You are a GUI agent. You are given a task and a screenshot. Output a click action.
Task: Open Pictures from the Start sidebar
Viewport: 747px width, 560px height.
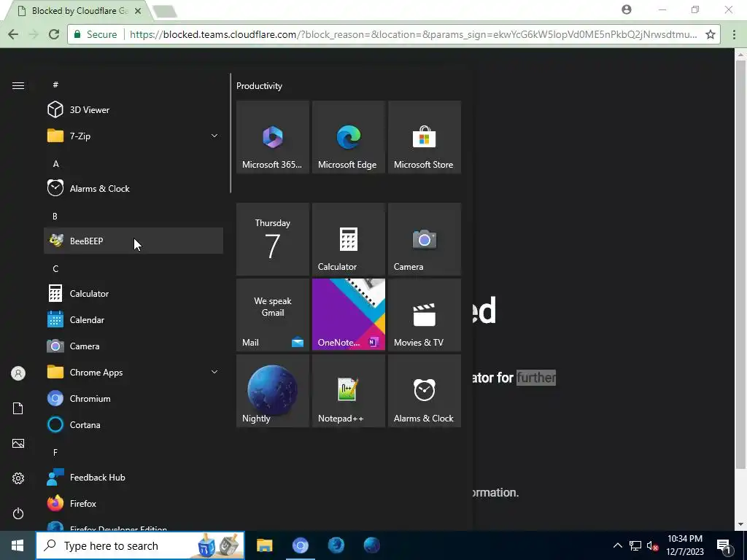(18, 443)
